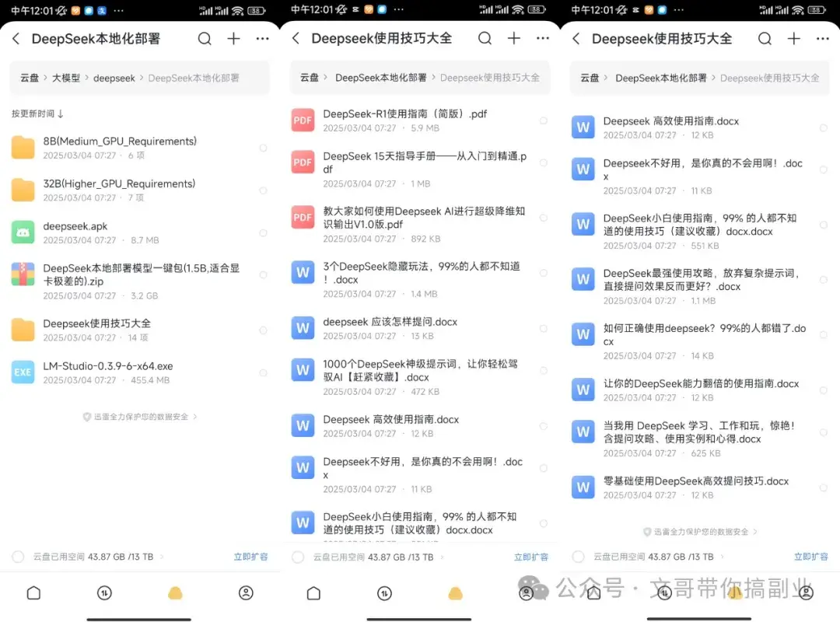Tap 立即扩容 in the right screen

coord(811,557)
